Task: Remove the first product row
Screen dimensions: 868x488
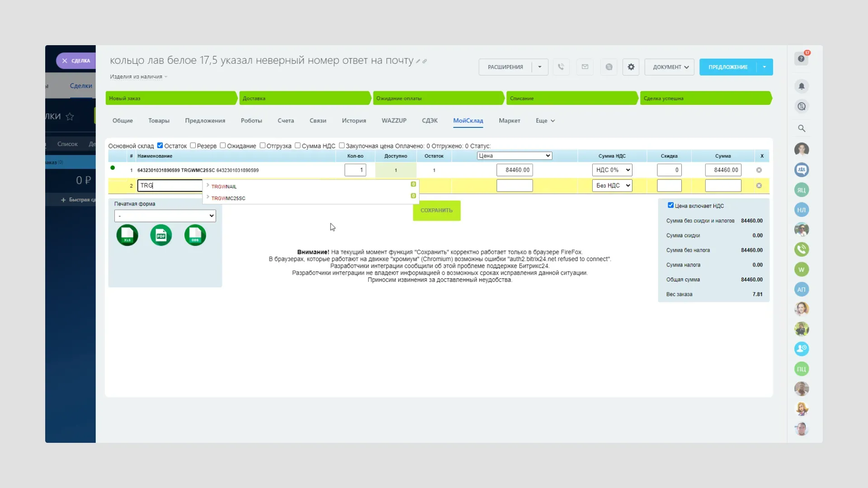Action: [759, 170]
